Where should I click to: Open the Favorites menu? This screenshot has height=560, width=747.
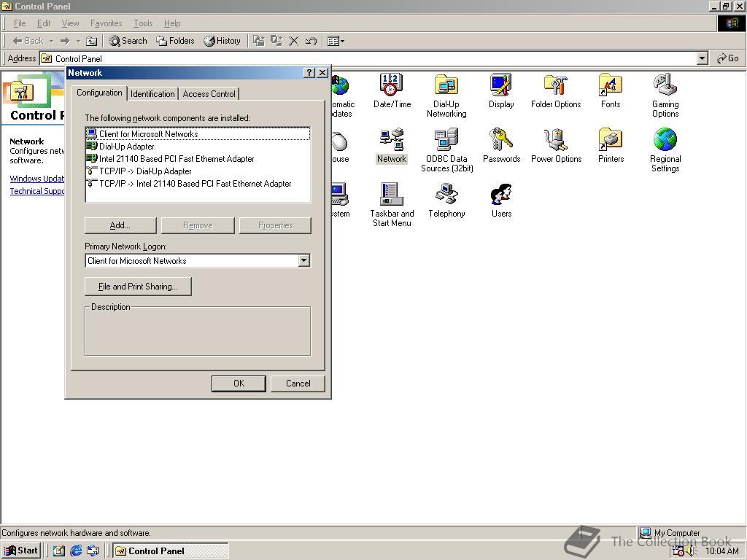(x=106, y=23)
